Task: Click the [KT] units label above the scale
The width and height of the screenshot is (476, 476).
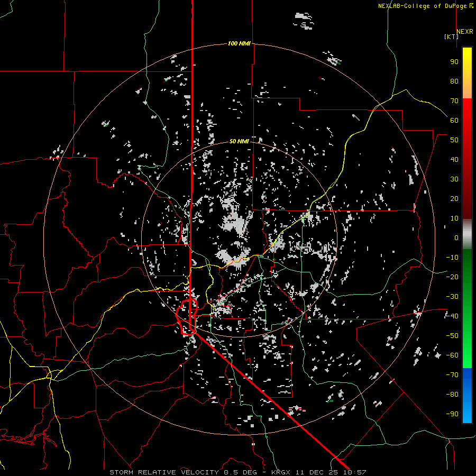Action: [x=452, y=36]
